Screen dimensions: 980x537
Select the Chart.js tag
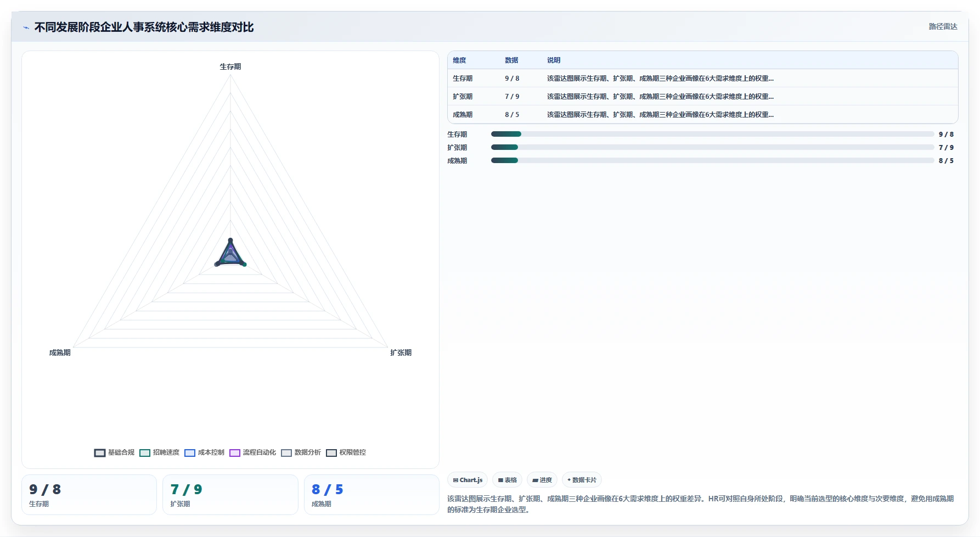[x=468, y=480]
